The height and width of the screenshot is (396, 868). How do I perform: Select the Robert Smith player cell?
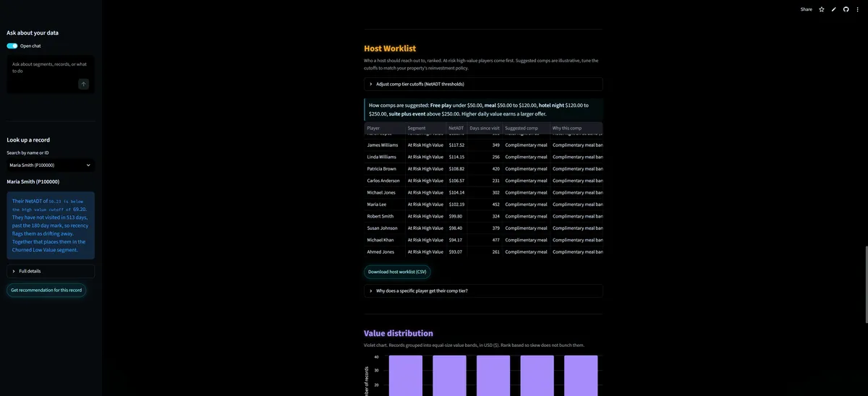tap(384, 216)
